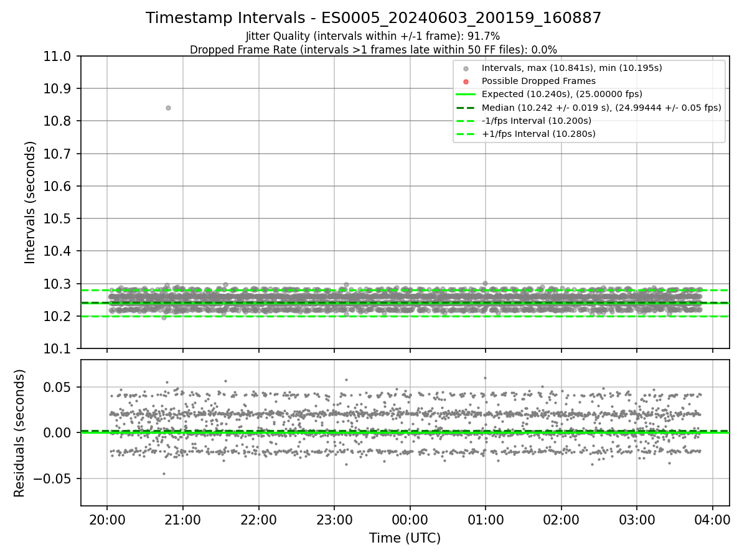The height and width of the screenshot is (560, 747).
Task: Click the plot title 'Timestamp Intervals - ES0005_20240603_200159_160887'
Action: click(374, 18)
